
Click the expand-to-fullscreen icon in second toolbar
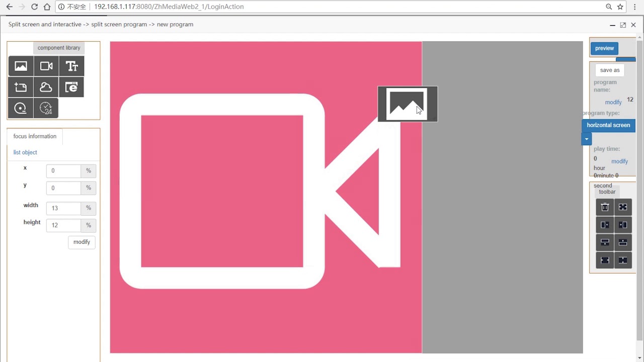coord(623,207)
